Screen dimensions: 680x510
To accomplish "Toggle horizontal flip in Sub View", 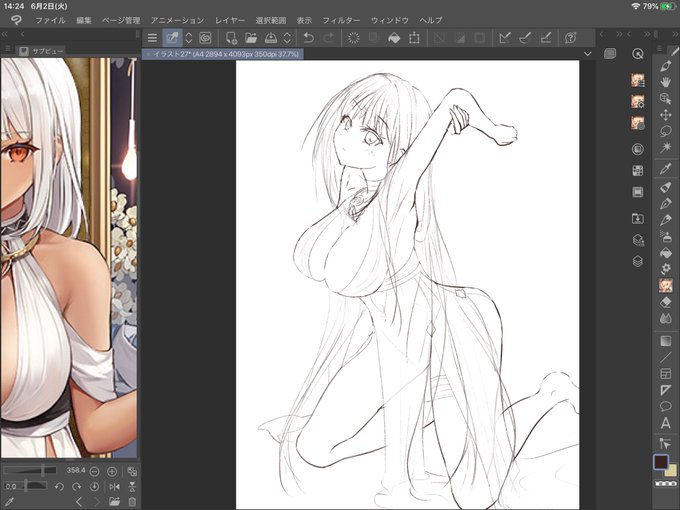I will point(114,487).
